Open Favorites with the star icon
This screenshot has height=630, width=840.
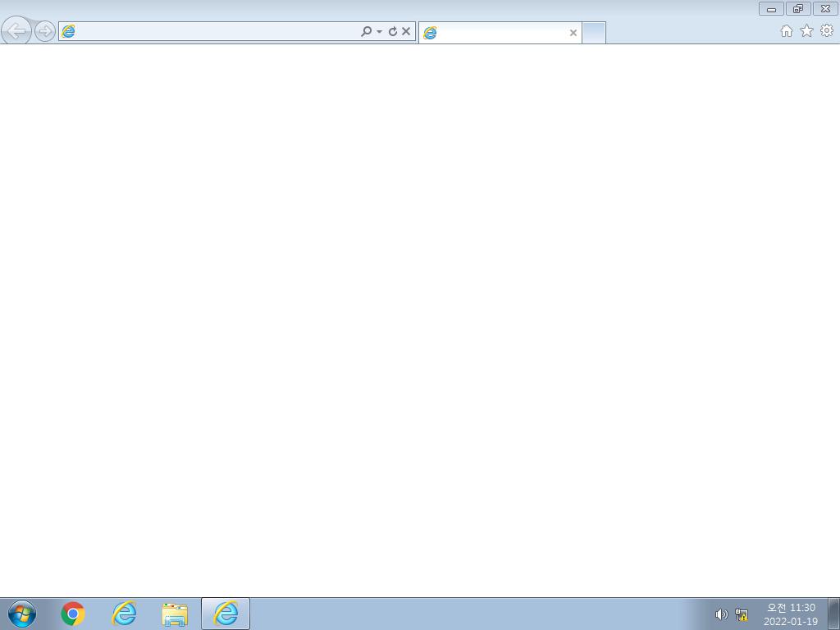click(806, 30)
